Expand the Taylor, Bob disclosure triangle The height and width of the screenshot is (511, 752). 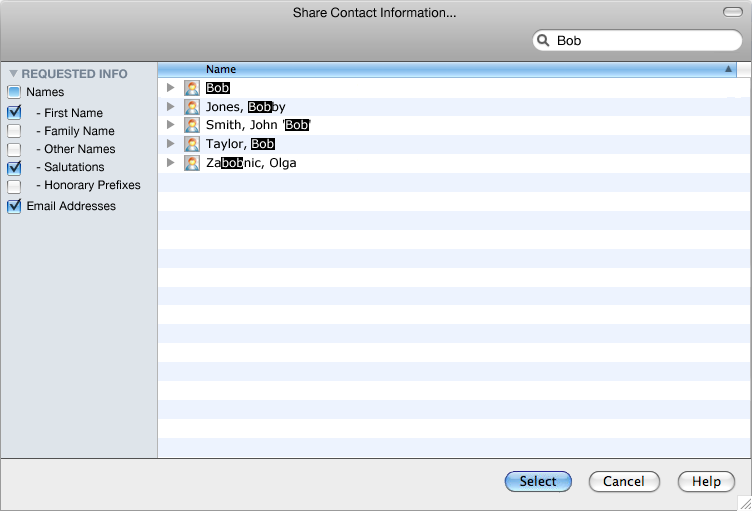click(x=171, y=144)
